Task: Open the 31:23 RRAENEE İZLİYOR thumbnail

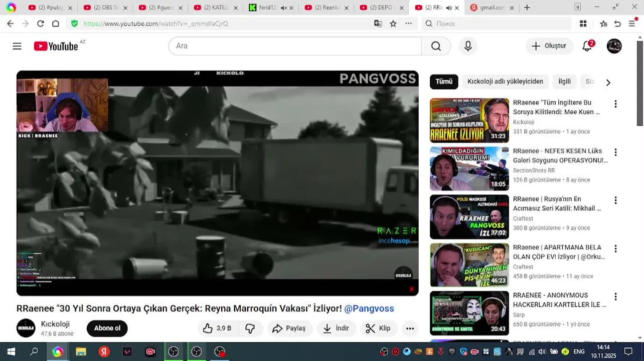Action: 469,120
